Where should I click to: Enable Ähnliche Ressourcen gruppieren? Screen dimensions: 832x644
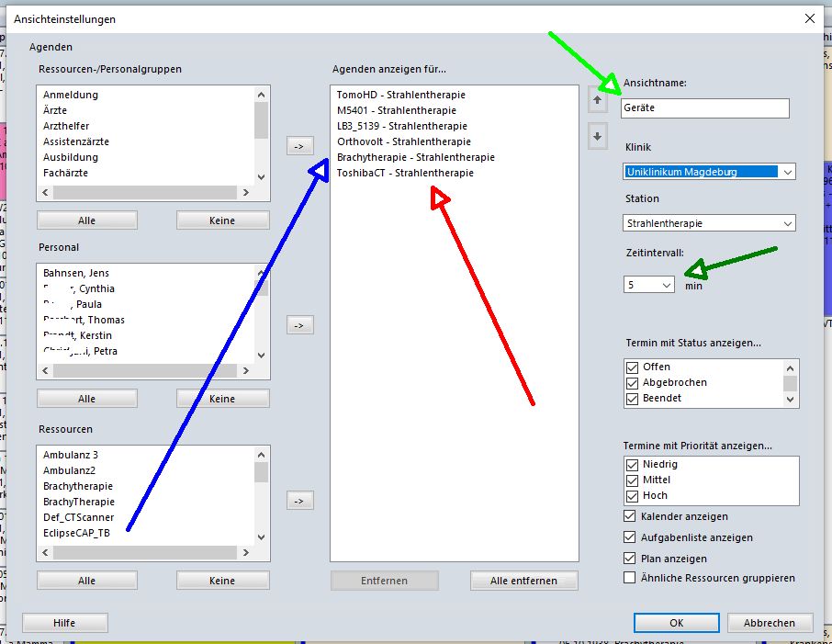pyautogui.click(x=630, y=578)
